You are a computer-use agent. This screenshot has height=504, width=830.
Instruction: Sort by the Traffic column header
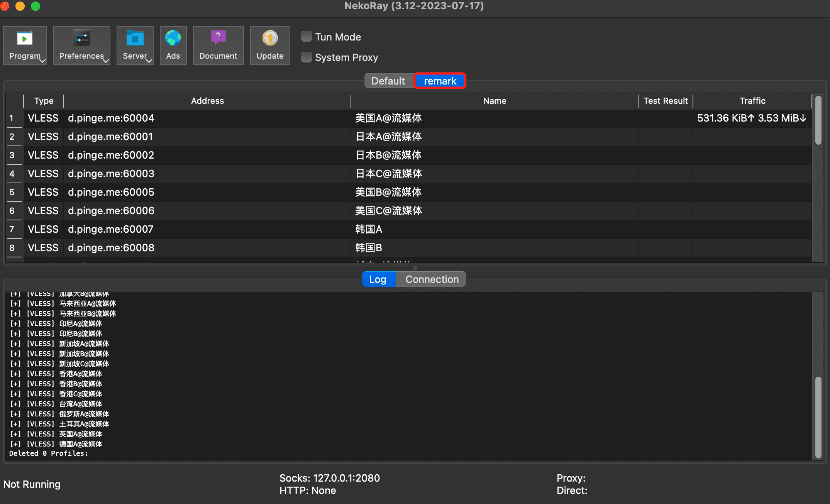[752, 101]
